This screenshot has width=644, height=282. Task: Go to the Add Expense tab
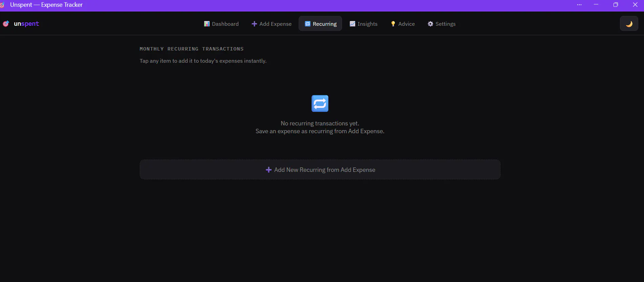(x=271, y=24)
